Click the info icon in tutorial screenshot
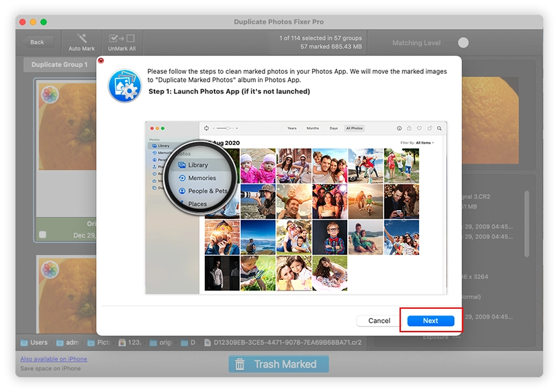558x392 pixels. click(400, 128)
